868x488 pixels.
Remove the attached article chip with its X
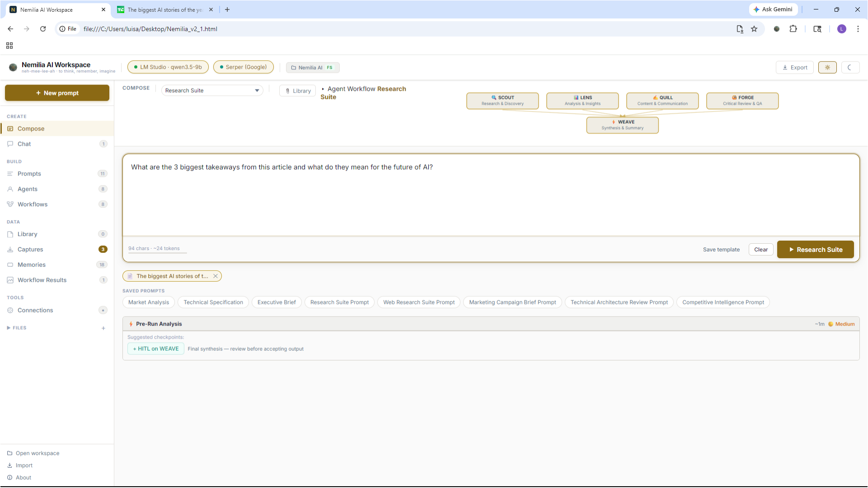[216, 276]
